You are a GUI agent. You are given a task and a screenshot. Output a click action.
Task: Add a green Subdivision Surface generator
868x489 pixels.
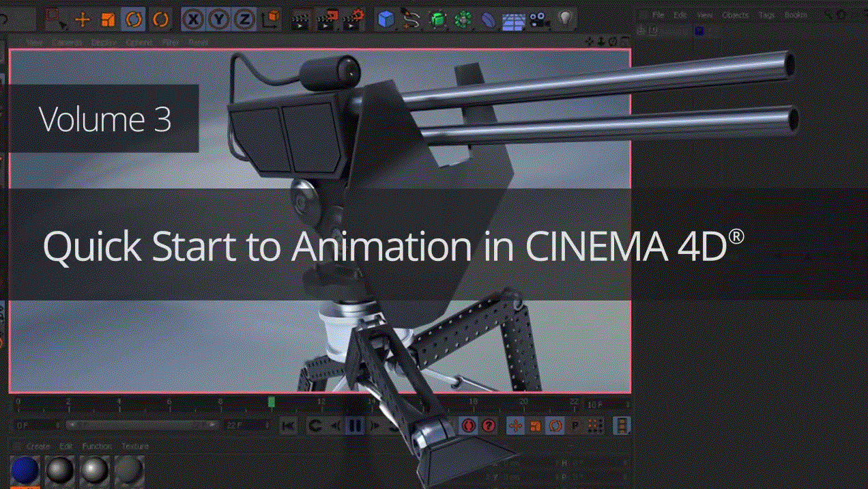[437, 20]
